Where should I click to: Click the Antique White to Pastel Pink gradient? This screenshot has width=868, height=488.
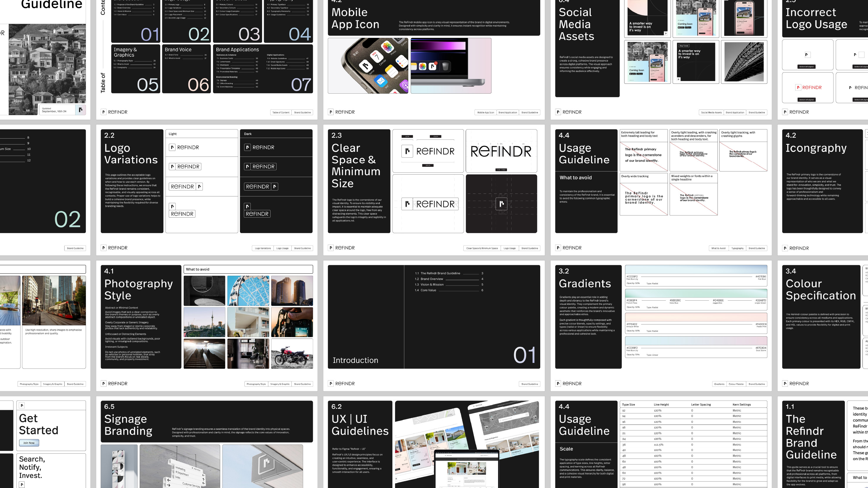tap(696, 318)
